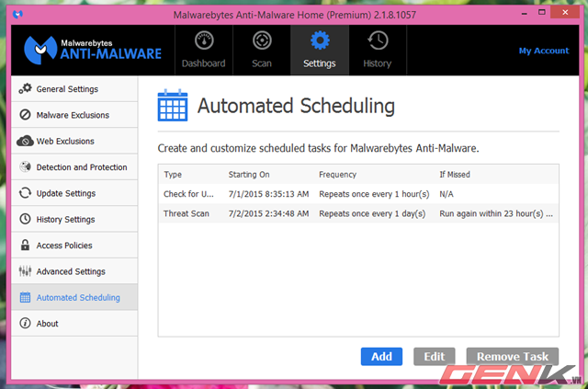Sort by the Starting On column header
588x389 pixels.
click(249, 175)
